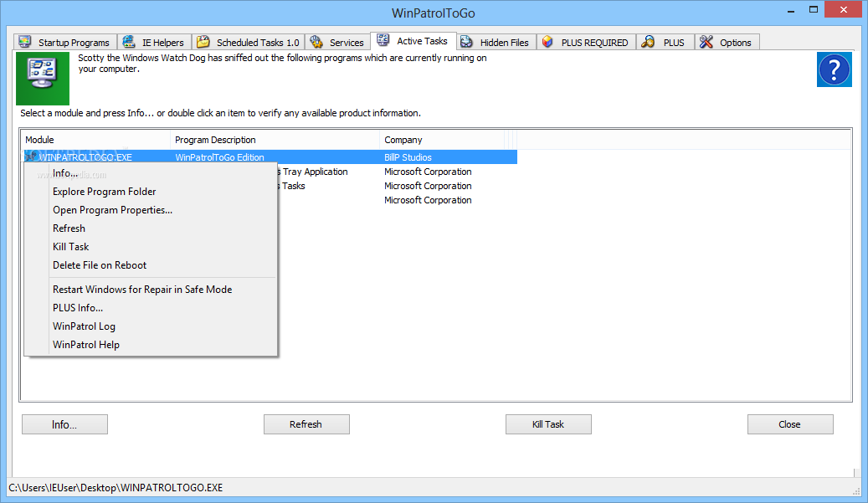Click the status bar file path text

116,487
